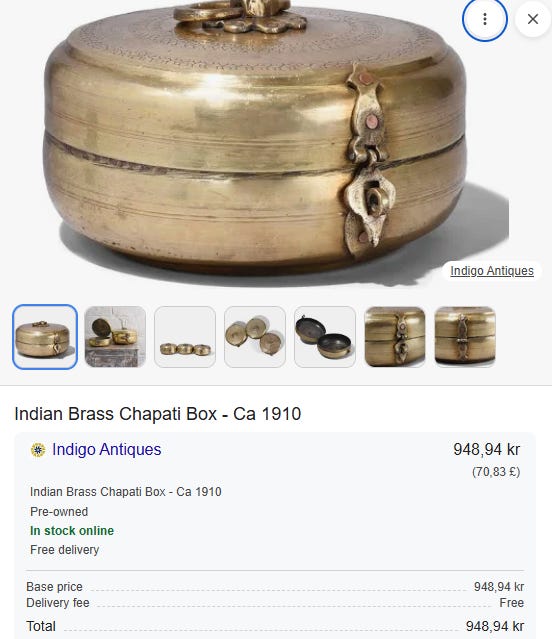The image size is (552, 639).
Task: Select the Delivery fee row
Action: pyautogui.click(x=275, y=603)
